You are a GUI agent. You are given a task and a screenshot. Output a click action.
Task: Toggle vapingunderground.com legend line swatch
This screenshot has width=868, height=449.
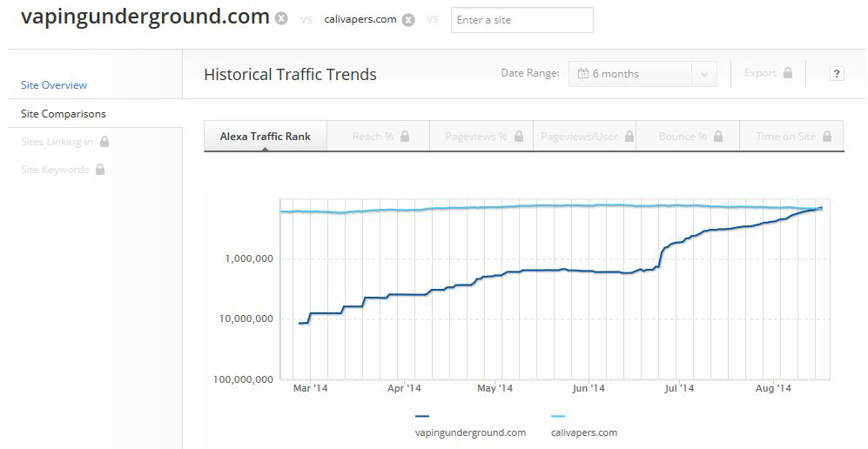pyautogui.click(x=422, y=417)
